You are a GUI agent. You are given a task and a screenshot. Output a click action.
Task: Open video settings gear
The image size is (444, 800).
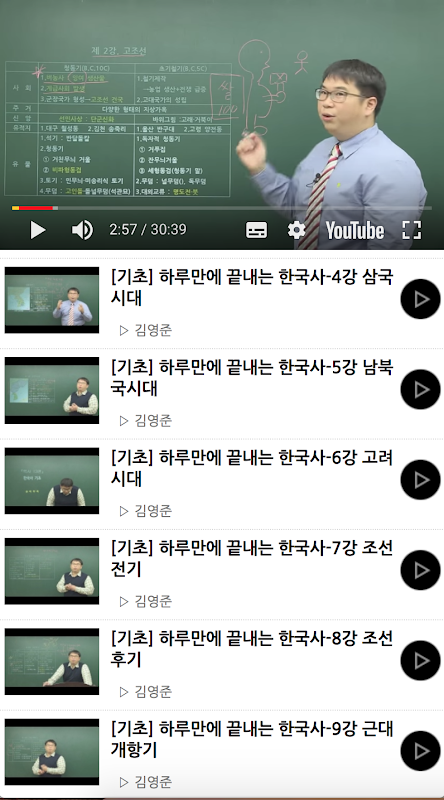(297, 230)
